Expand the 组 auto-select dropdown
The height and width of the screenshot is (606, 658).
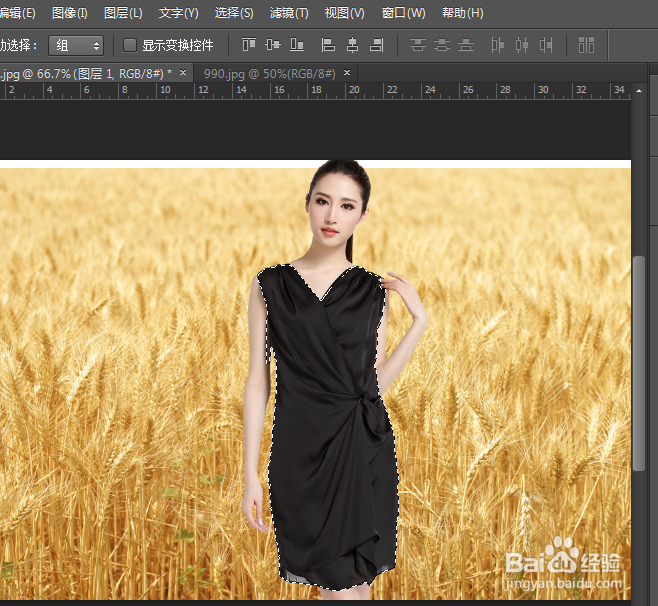(x=76, y=45)
